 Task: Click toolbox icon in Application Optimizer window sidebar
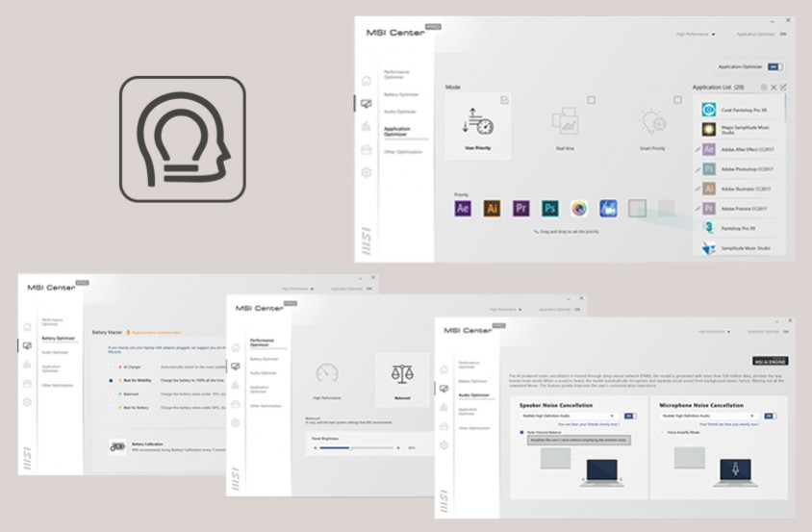click(x=367, y=150)
